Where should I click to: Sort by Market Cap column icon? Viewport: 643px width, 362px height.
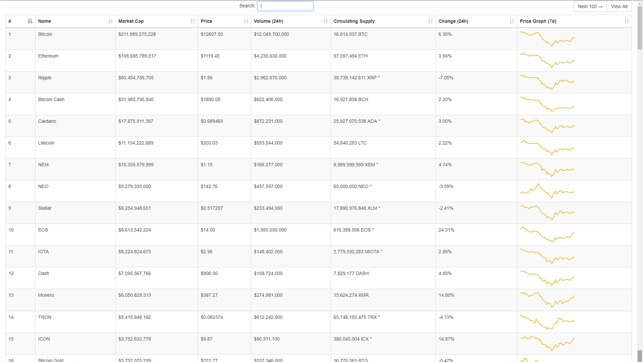coord(192,21)
